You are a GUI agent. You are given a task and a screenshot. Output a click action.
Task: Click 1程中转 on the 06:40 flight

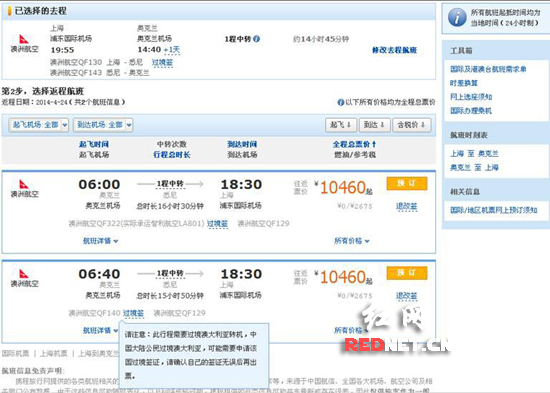click(x=170, y=273)
